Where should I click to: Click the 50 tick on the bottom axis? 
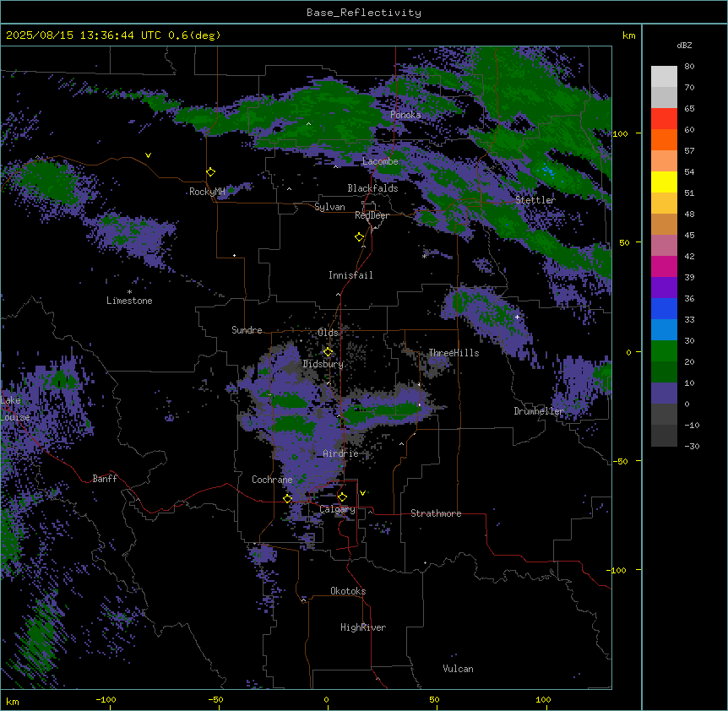click(x=434, y=700)
